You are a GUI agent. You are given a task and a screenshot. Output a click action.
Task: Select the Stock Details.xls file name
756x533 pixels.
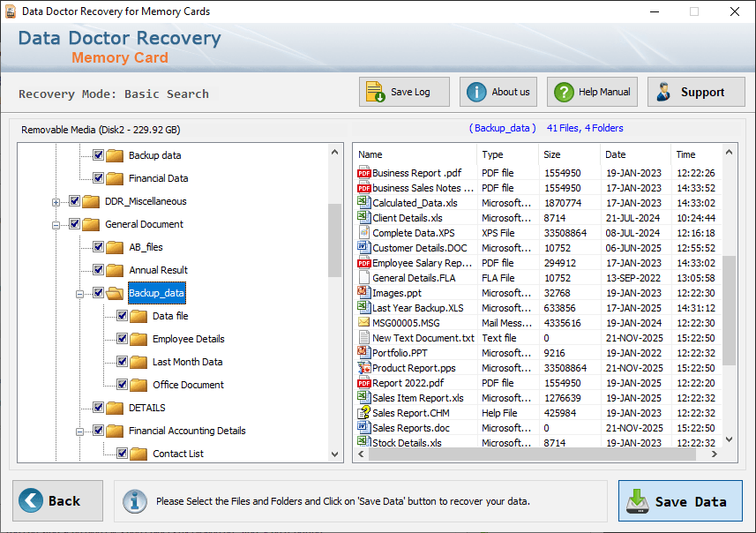407,442
